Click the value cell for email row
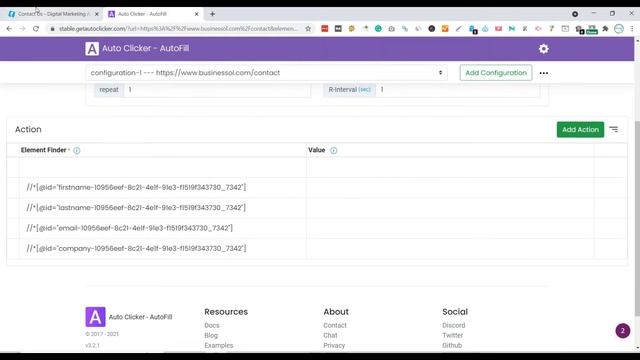Image resolution: width=640 pixels, height=360 pixels. tap(450, 228)
